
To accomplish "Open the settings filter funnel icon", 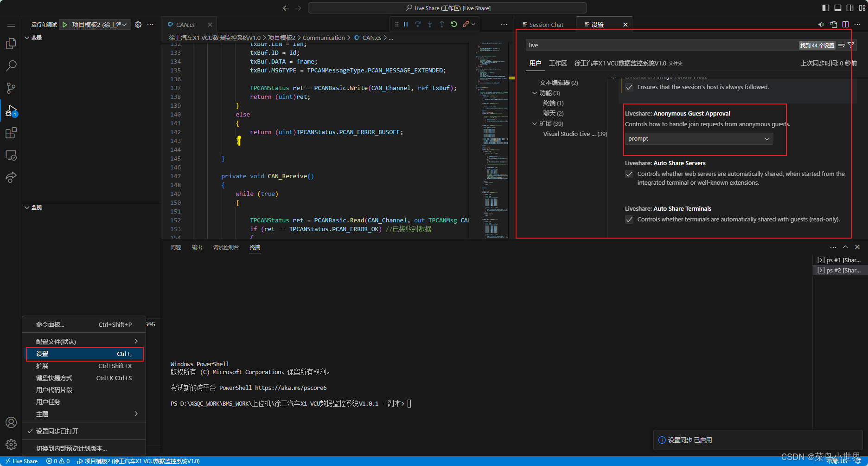I will pos(851,45).
